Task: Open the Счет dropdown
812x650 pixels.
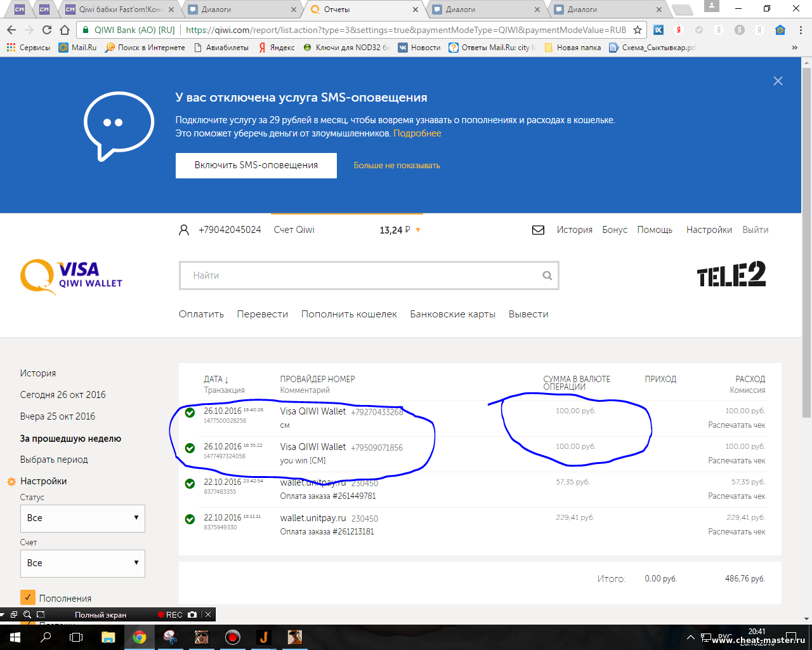Action: (x=82, y=563)
